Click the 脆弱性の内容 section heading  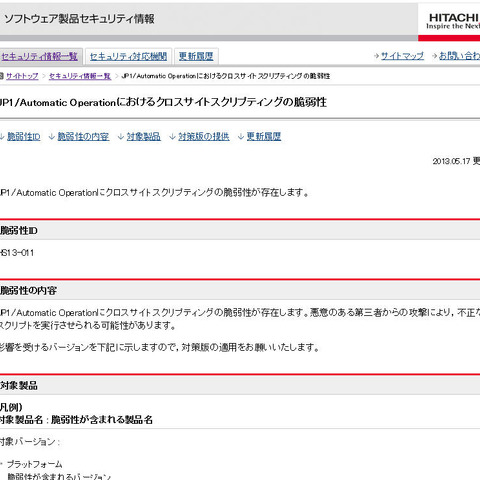[28, 291]
